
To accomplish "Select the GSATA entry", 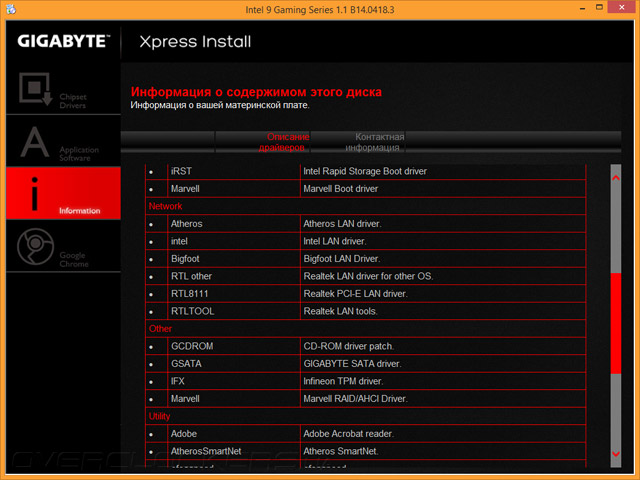I will 186,364.
